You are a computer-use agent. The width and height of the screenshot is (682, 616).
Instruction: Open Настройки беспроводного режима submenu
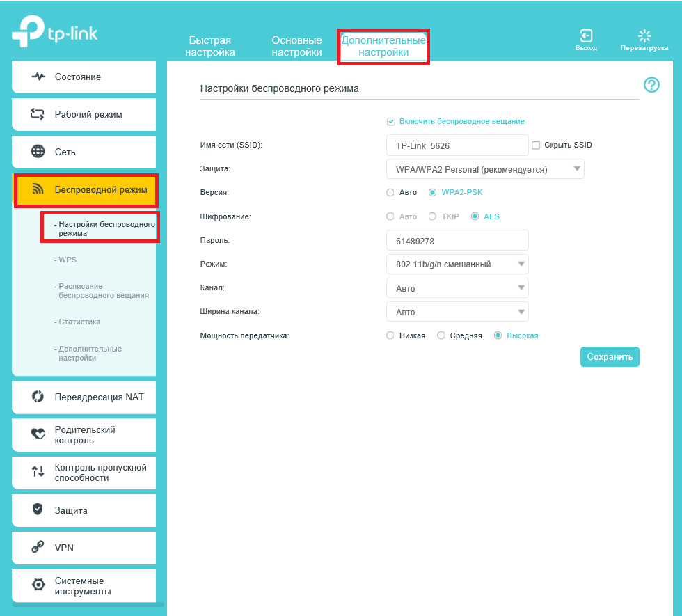tap(104, 228)
